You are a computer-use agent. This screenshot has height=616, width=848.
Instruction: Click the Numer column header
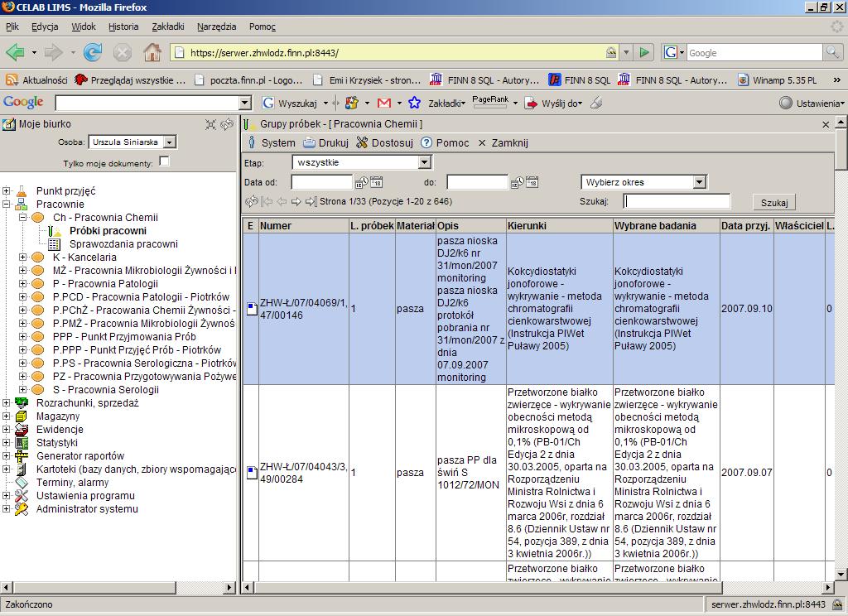tap(304, 226)
